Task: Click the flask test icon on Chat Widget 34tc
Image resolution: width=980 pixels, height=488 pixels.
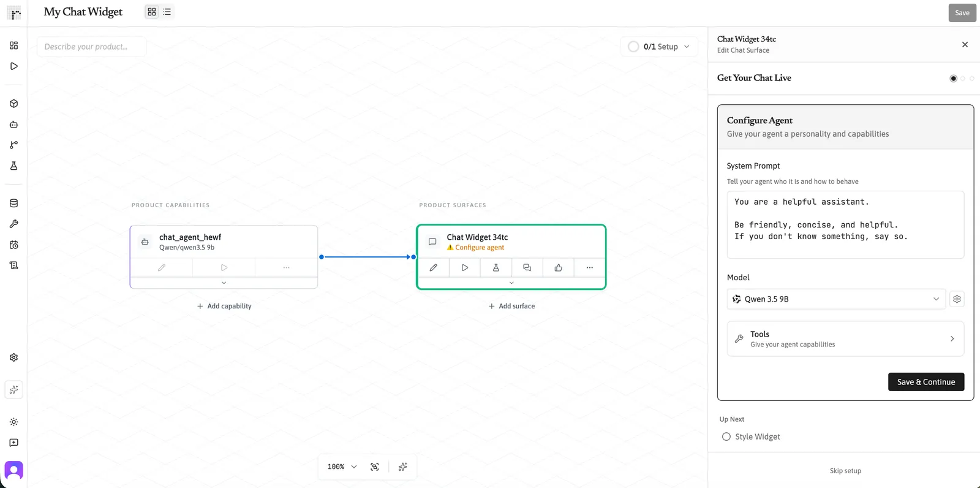Action: [x=496, y=268]
